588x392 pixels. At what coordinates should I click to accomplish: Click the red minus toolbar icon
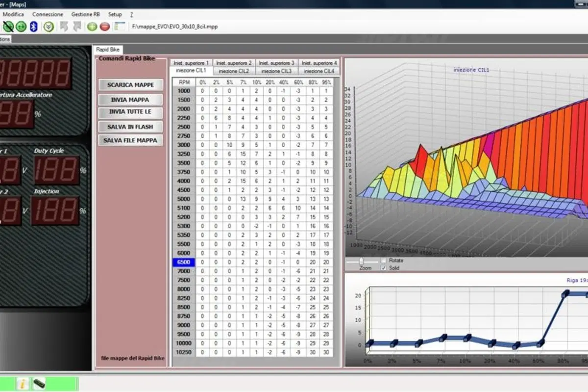point(105,26)
